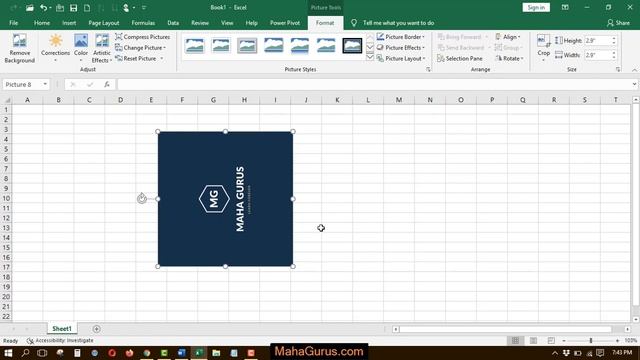Click the rotation handle of the picture
The height and width of the screenshot is (360, 640).
[142, 198]
